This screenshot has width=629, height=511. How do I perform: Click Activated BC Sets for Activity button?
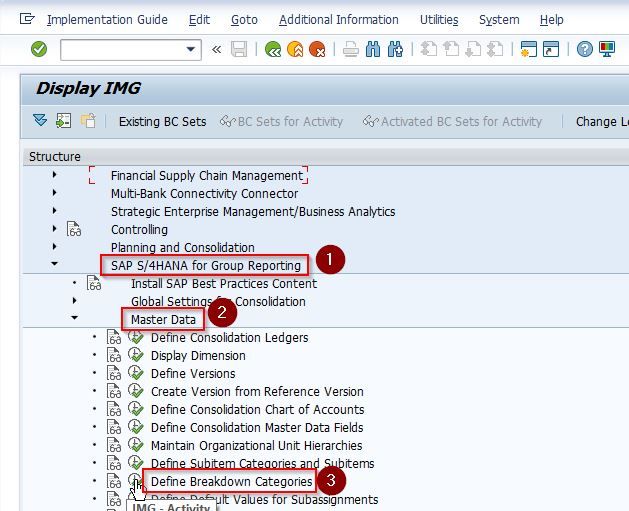tap(452, 122)
